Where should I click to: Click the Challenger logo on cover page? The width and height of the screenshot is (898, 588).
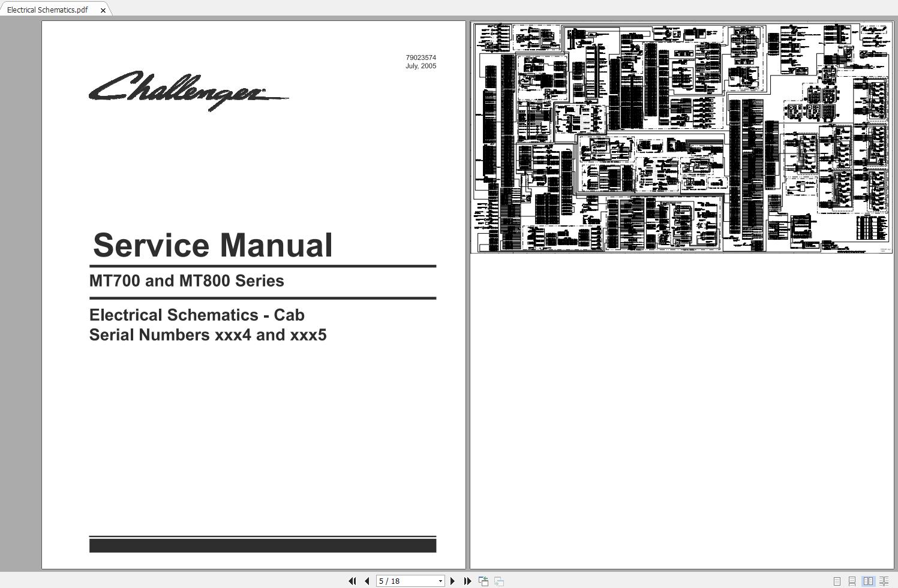tap(188, 91)
